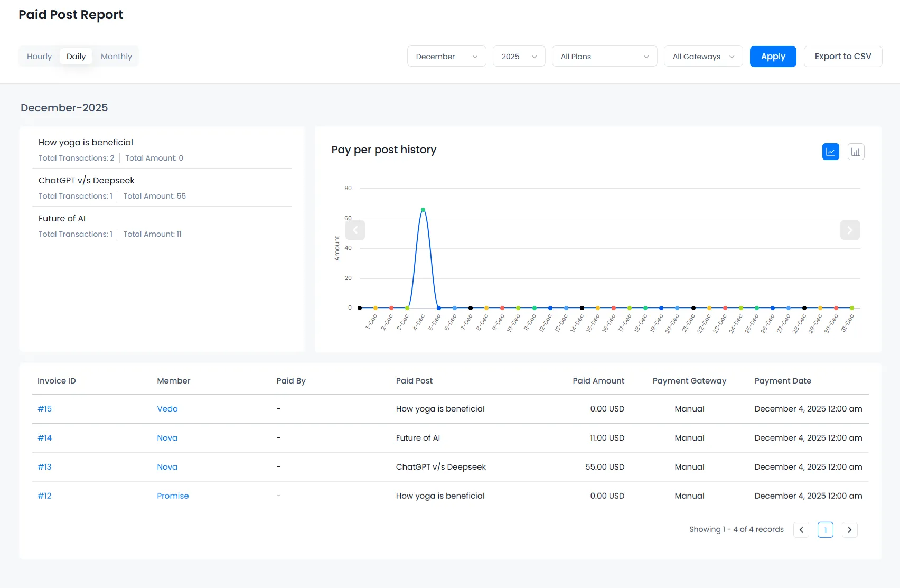The width and height of the screenshot is (900, 588).
Task: Switch chart to bar chart view
Action: pyautogui.click(x=856, y=152)
